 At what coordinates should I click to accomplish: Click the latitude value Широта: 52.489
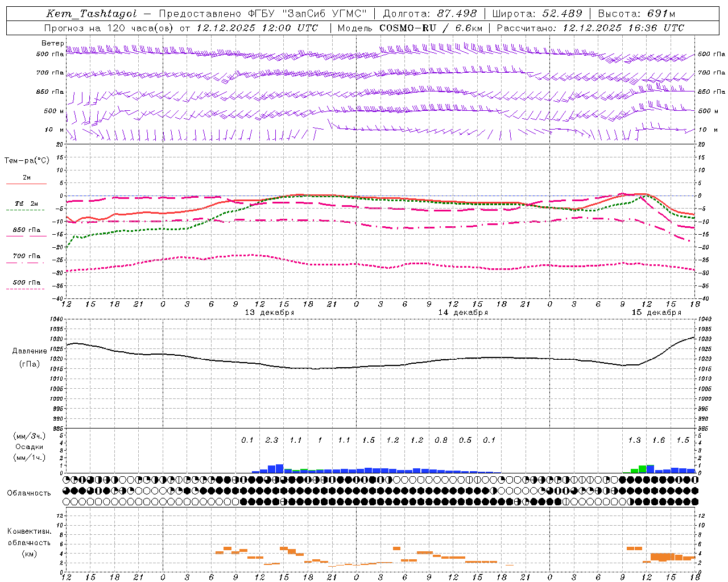pos(537,14)
